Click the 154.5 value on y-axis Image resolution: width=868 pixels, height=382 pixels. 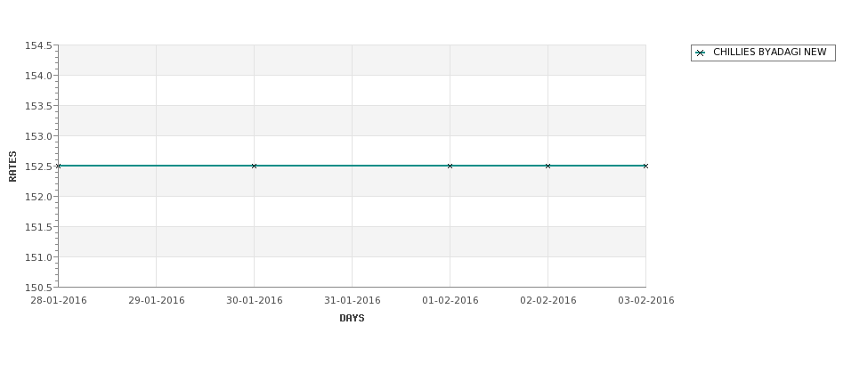38,45
